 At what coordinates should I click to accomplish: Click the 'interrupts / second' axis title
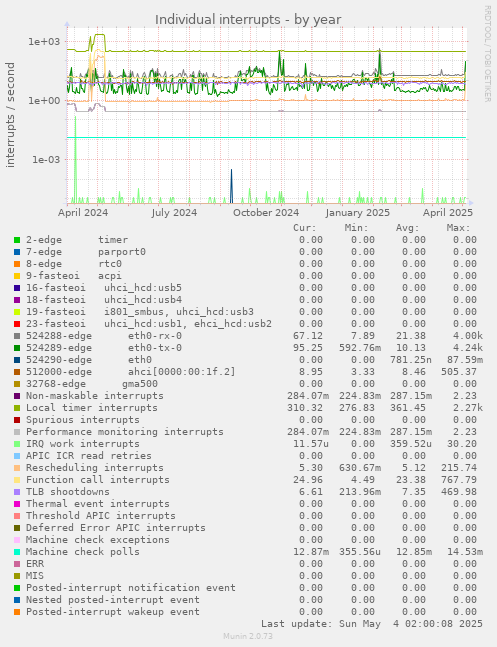tap(10, 115)
